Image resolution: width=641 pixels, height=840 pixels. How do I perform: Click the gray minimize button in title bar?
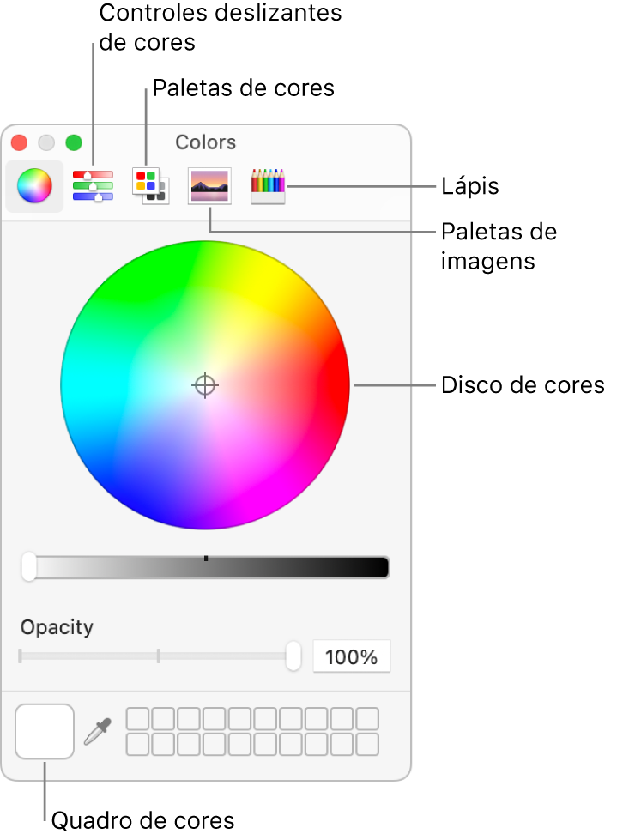click(x=46, y=142)
